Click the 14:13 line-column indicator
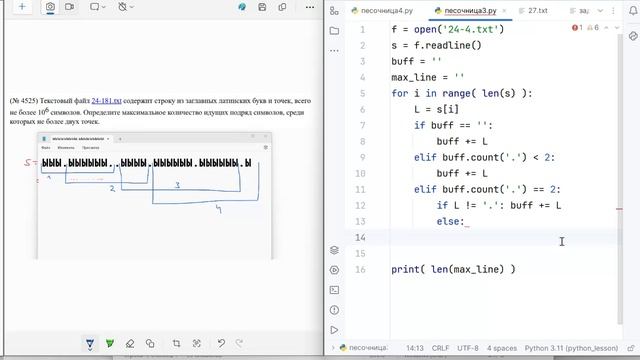 pyautogui.click(x=415, y=348)
